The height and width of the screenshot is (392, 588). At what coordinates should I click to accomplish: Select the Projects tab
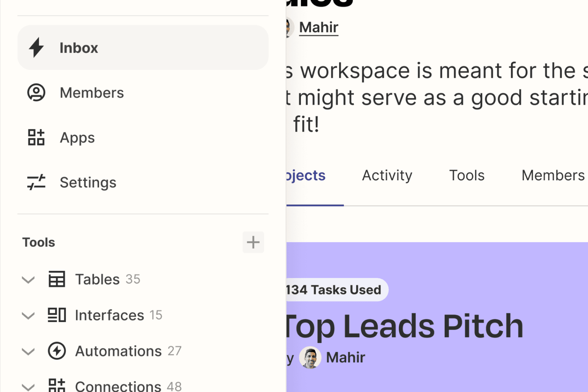(x=306, y=175)
